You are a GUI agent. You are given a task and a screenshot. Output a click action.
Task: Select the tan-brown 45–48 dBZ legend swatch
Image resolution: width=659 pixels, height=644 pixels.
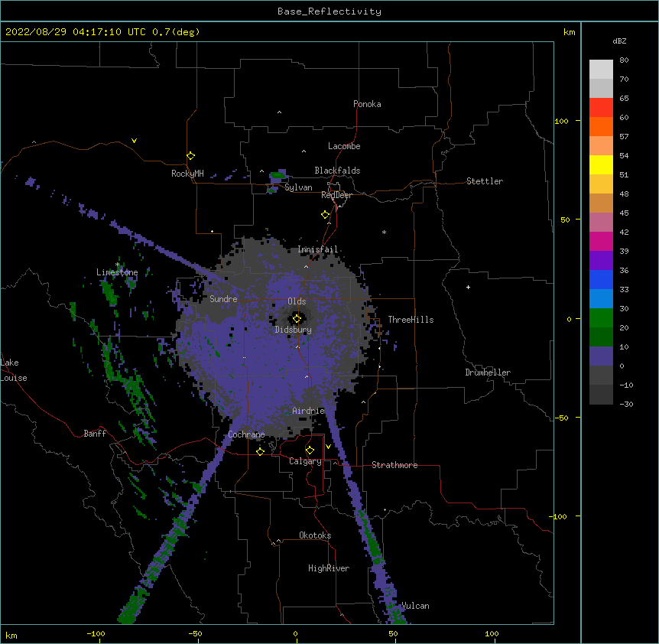tap(601, 203)
